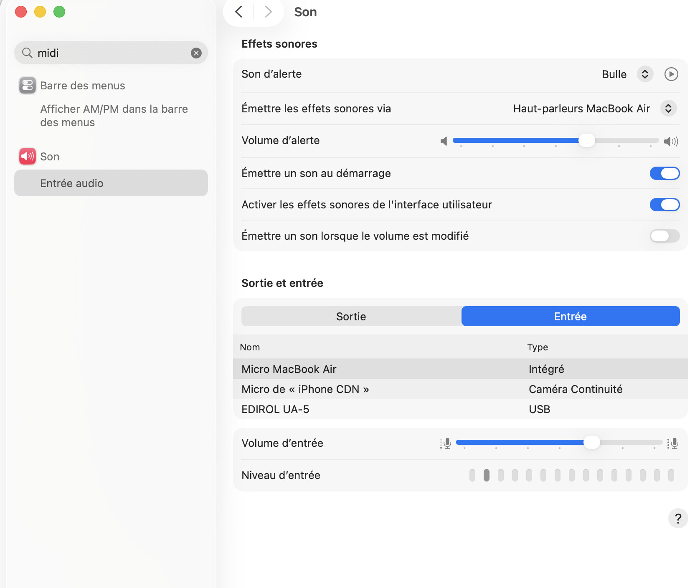Click the Barre des menus icon
700x588 pixels.
tap(28, 86)
